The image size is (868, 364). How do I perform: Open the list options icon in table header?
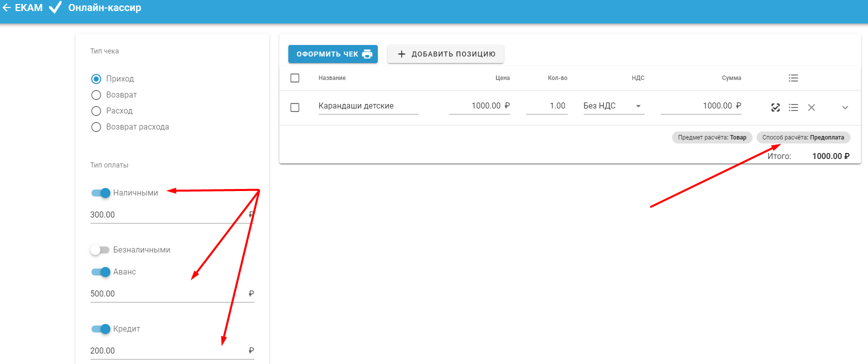[793, 78]
